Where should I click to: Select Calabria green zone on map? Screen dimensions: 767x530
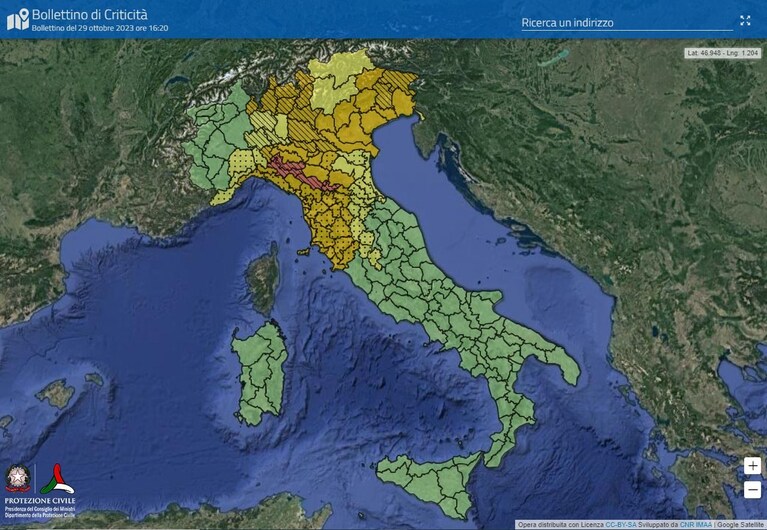coord(511,416)
